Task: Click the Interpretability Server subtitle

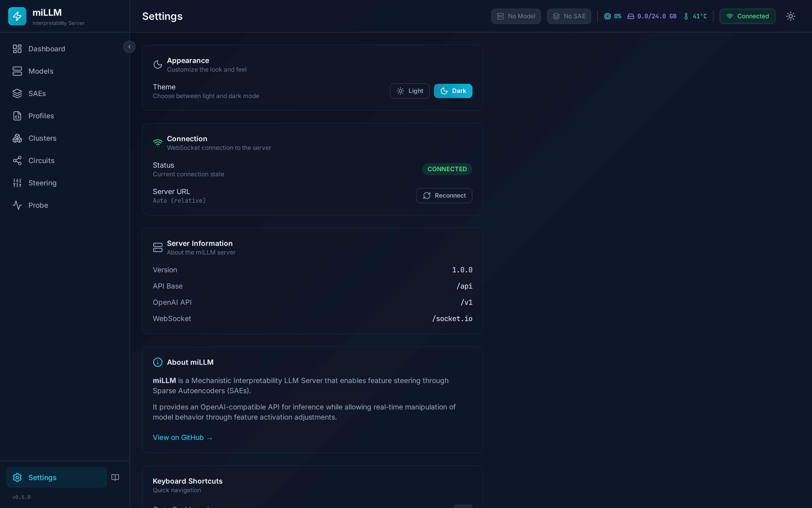Action: [58, 23]
